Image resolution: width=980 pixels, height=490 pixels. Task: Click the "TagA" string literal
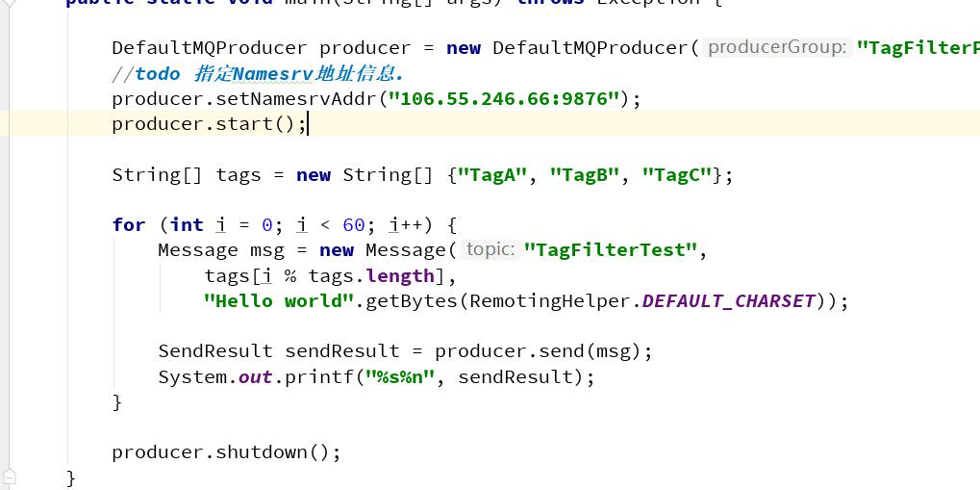pyautogui.click(x=493, y=174)
